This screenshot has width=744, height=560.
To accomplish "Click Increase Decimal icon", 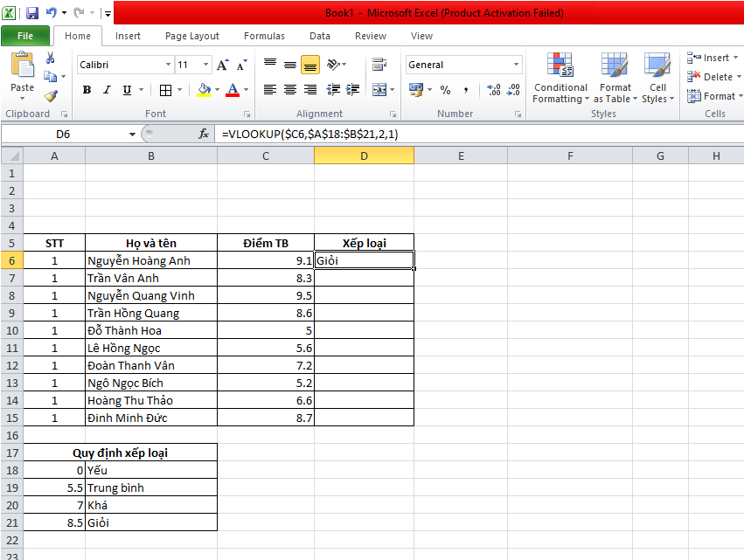I will coord(494,90).
